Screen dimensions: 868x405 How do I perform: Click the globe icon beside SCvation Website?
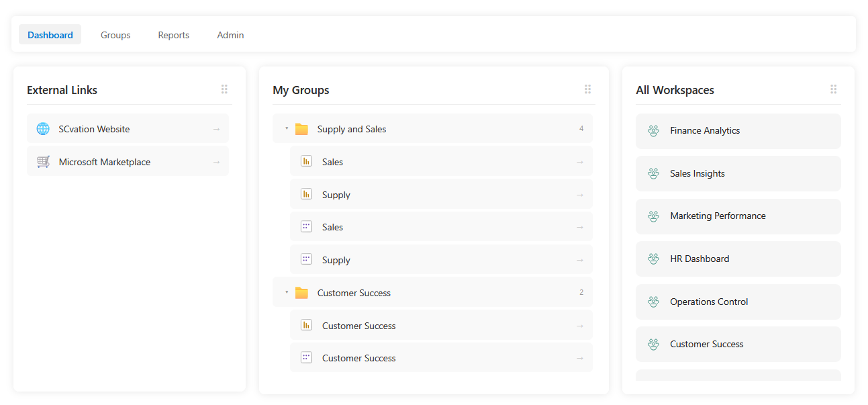(43, 129)
